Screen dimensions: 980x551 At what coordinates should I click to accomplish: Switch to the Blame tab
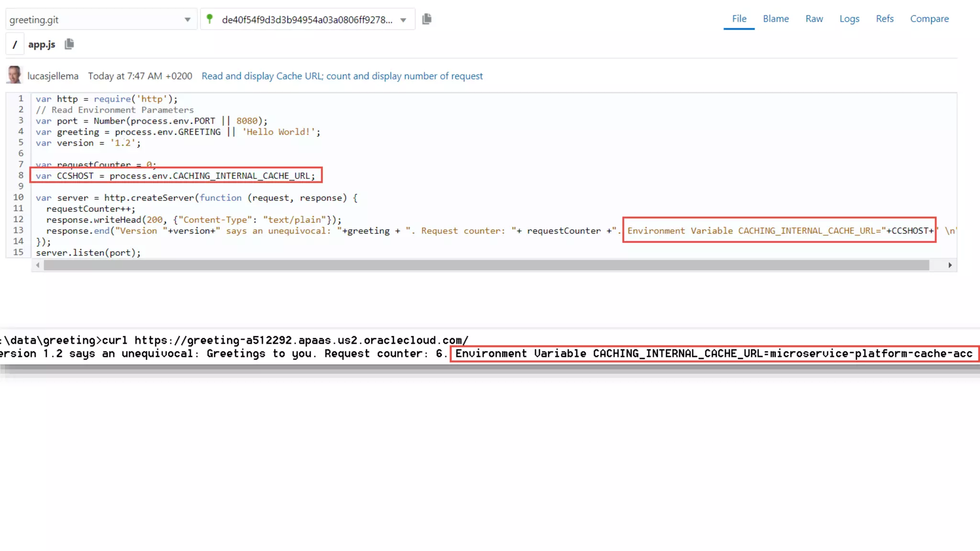tap(776, 19)
